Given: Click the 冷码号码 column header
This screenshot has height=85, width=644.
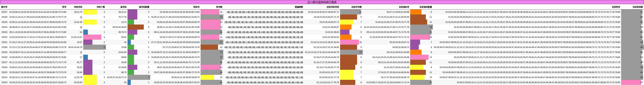Looking at the screenshot, I should 78,7.
